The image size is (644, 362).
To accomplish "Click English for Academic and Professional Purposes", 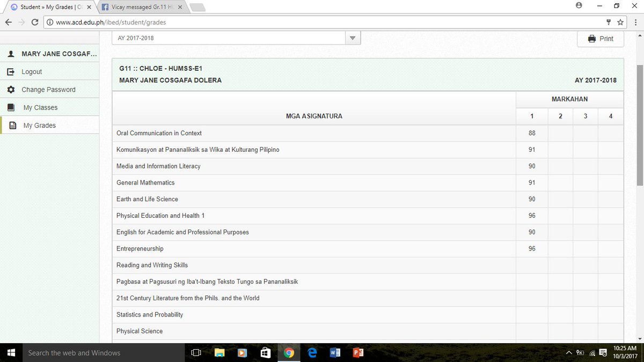I will coord(182,232).
